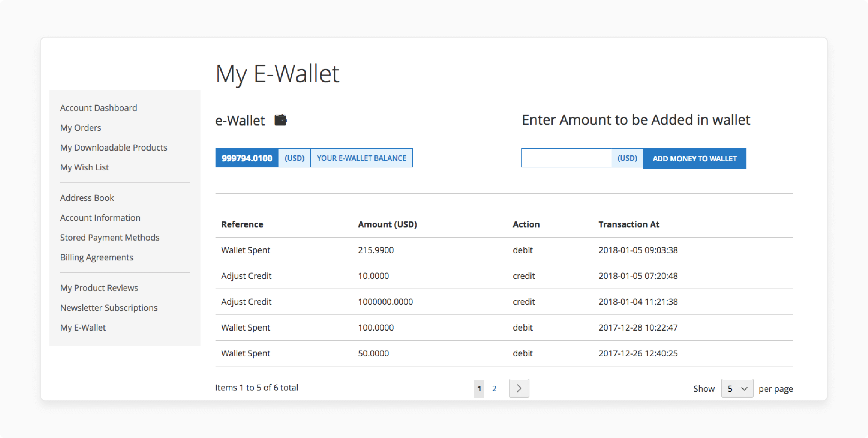Click debit on the 2017-12-28 10:22:47 row

[523, 328]
